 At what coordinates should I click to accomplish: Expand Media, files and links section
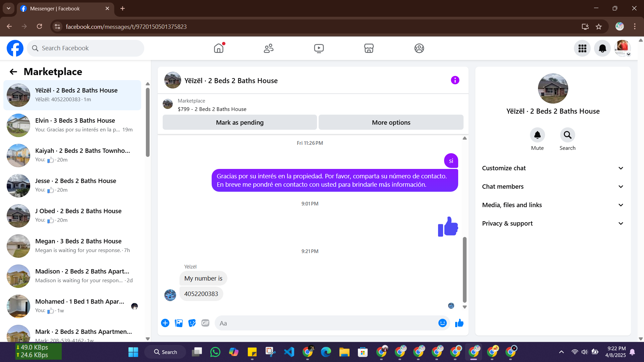(x=553, y=205)
